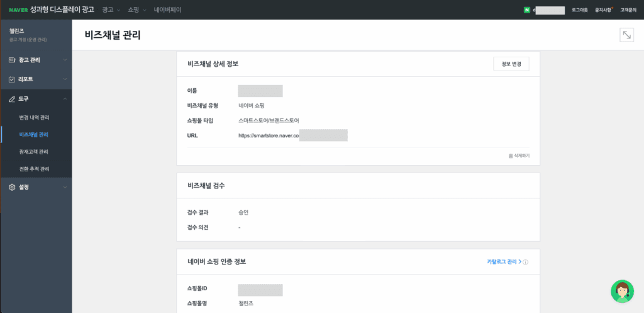The image size is (644, 313).
Task: Open 전환 추적 관리 in sidebar
Action: [x=35, y=169]
